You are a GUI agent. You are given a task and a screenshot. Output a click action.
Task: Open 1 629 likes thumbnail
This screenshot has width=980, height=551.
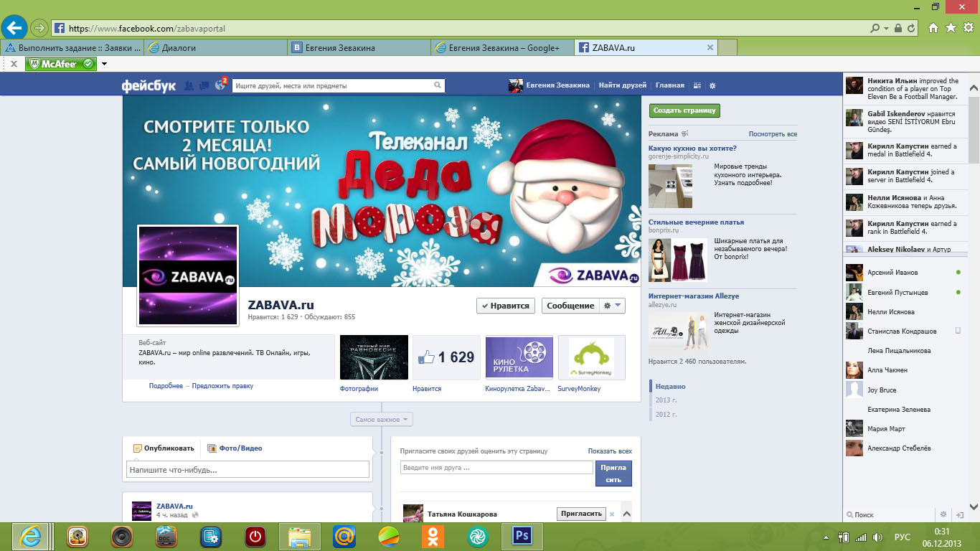coord(446,357)
